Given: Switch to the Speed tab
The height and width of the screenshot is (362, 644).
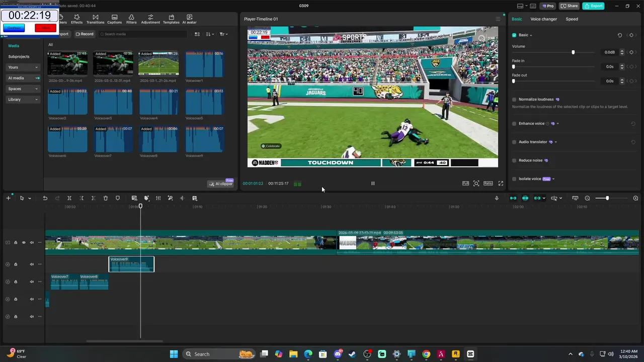Looking at the screenshot, I should pyautogui.click(x=572, y=19).
